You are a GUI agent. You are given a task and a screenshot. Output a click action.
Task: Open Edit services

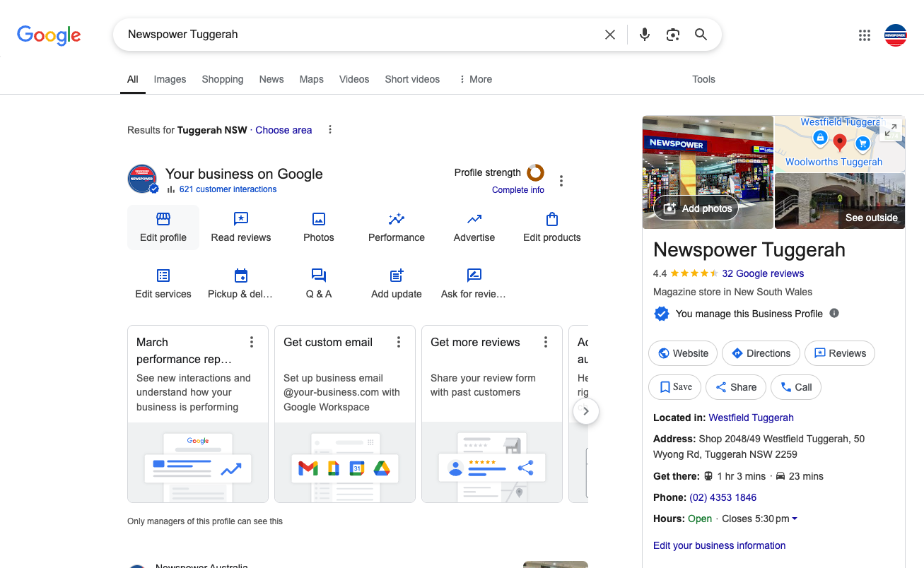163,284
